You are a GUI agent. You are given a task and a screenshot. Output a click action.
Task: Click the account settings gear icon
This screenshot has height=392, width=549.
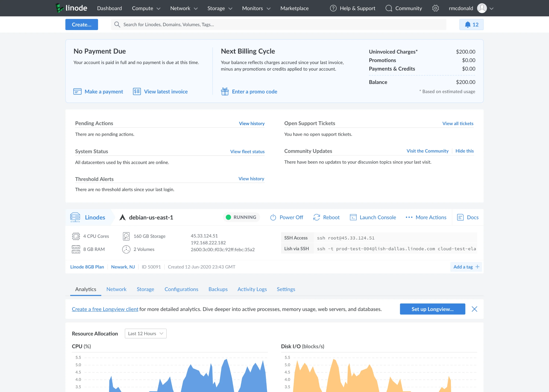click(x=436, y=8)
